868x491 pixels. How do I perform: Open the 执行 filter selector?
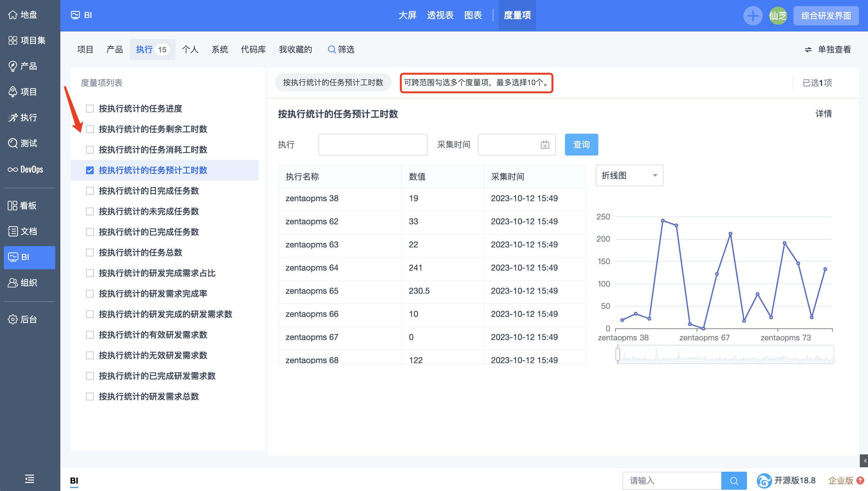(372, 144)
